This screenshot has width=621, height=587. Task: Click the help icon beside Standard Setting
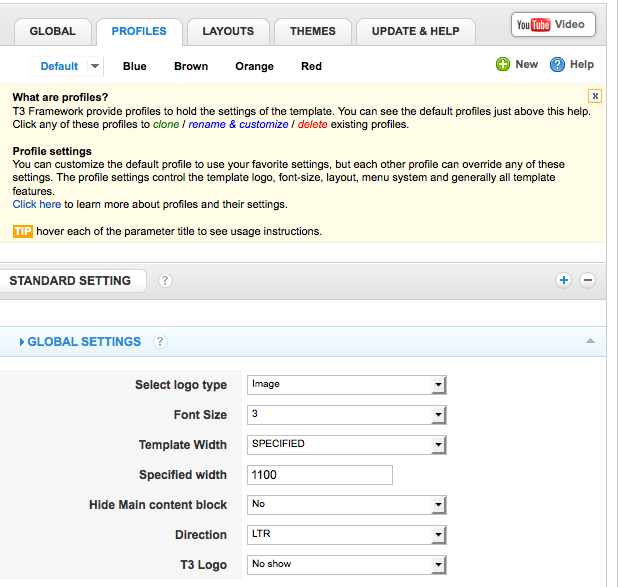click(165, 281)
